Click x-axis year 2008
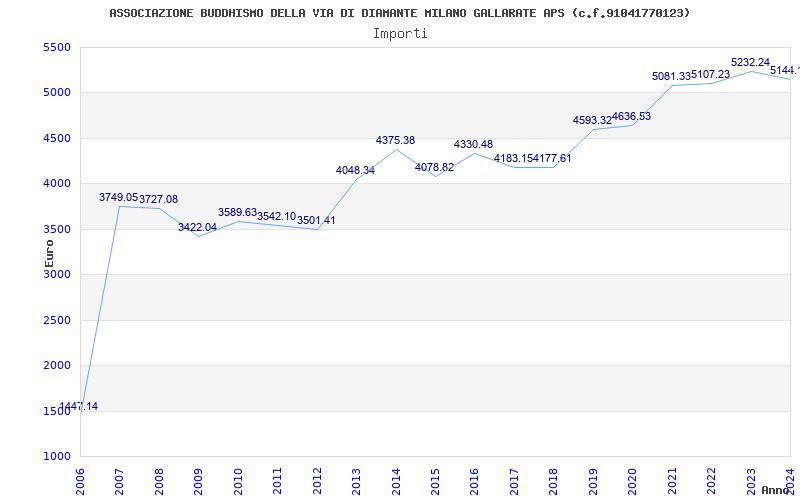The image size is (800, 500). click(x=159, y=481)
